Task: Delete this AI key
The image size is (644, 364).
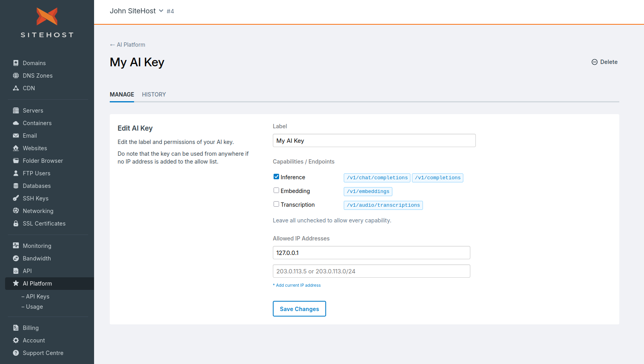Action: [x=604, y=62]
